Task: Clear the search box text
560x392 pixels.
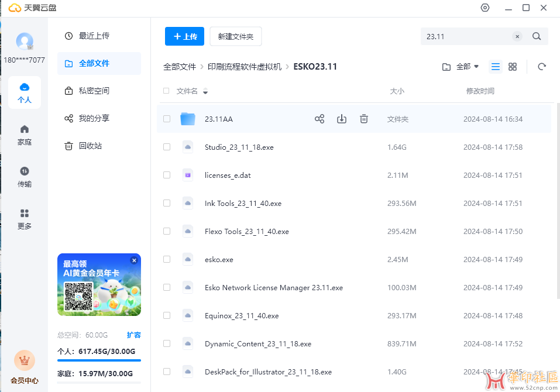Action: [x=517, y=36]
